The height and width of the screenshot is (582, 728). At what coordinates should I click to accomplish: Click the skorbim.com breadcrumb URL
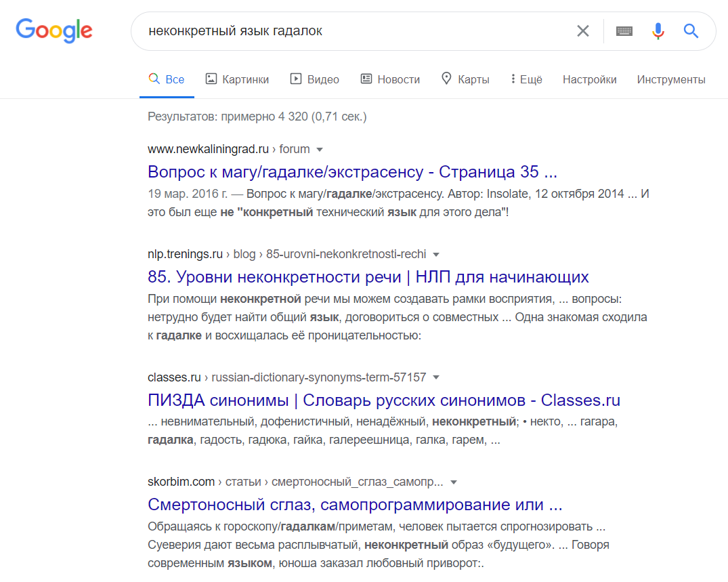click(295, 482)
